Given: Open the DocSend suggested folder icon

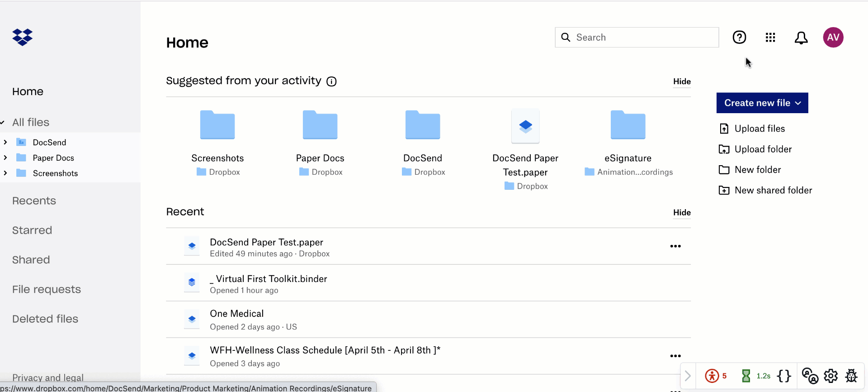Looking at the screenshot, I should (x=423, y=124).
